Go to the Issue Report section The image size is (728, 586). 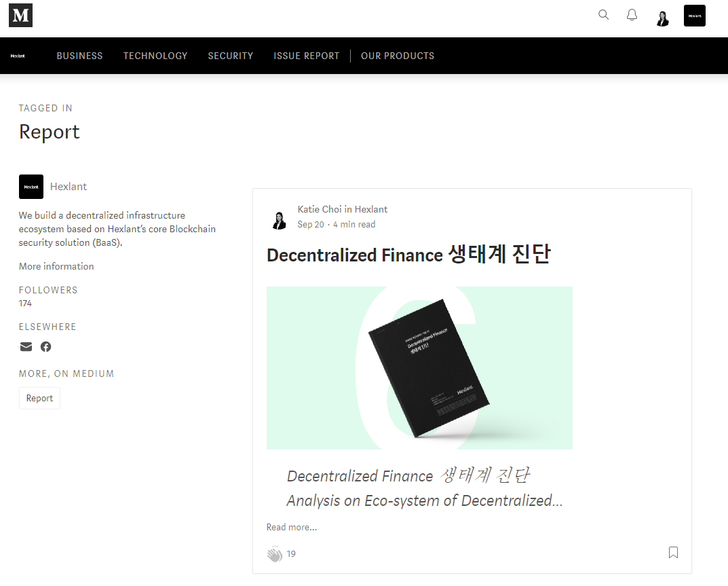(x=307, y=56)
